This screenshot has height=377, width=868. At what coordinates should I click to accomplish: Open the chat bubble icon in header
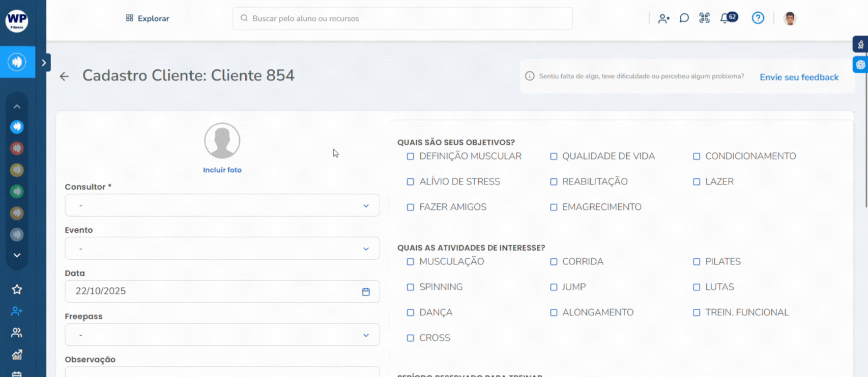coord(684,18)
